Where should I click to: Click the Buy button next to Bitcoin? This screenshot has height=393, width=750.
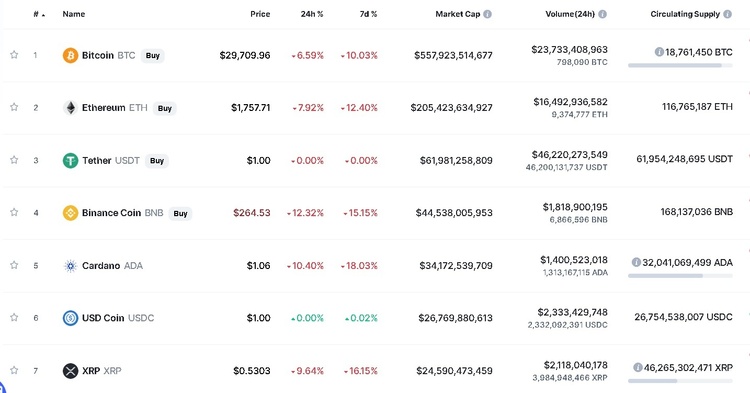[x=153, y=55]
